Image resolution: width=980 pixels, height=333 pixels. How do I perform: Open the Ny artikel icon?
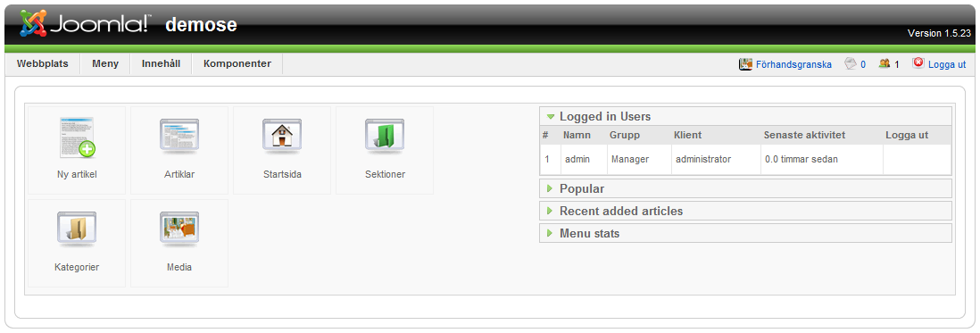(x=77, y=137)
